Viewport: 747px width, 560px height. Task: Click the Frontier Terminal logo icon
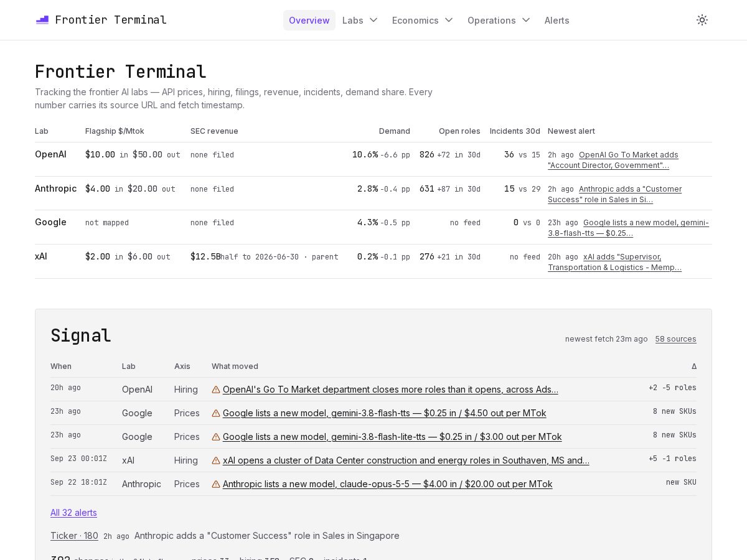(x=42, y=20)
